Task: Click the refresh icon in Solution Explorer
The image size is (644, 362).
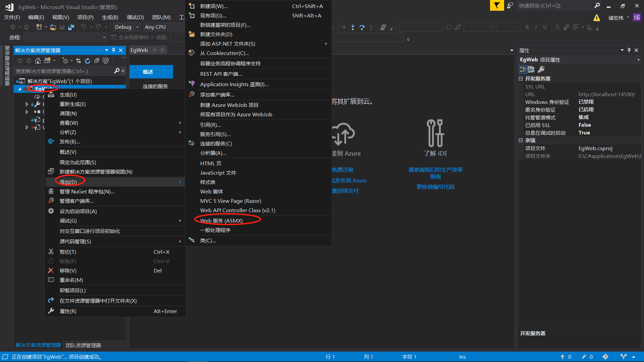Action: (88, 61)
